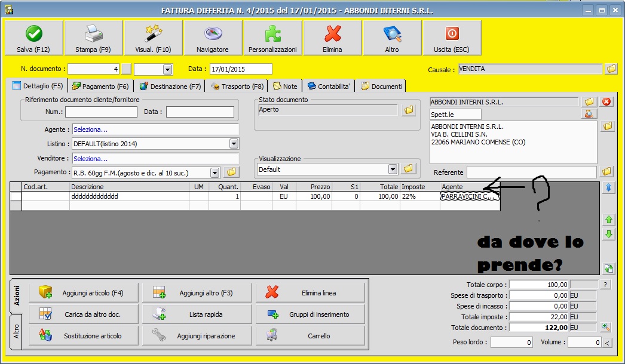This screenshot has width=625, height=364.
Task: Click the blue up-down sort arrows icon
Action: 609,187
